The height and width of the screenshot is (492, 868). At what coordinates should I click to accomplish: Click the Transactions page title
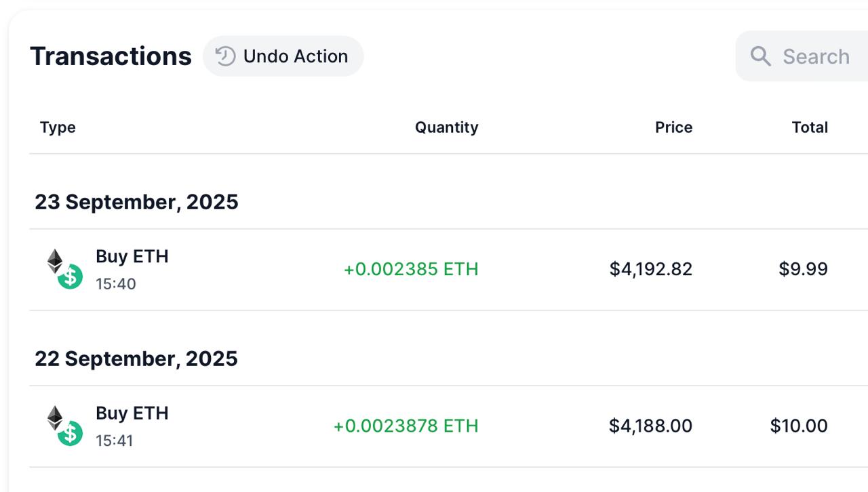(111, 56)
